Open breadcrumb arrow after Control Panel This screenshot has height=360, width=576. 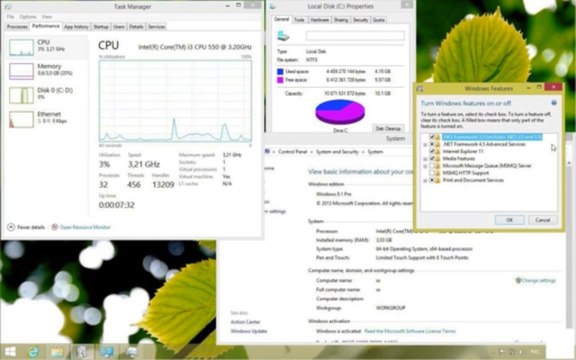[x=312, y=152]
